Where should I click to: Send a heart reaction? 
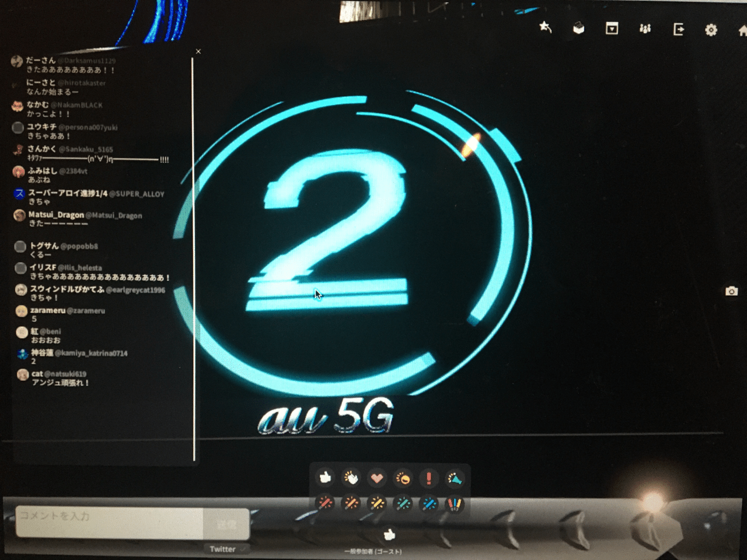[377, 478]
